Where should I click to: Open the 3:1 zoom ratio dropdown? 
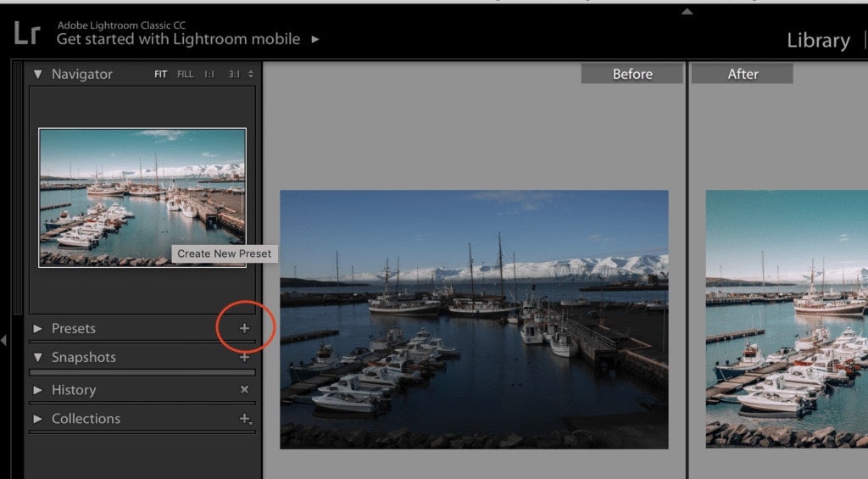coord(236,75)
